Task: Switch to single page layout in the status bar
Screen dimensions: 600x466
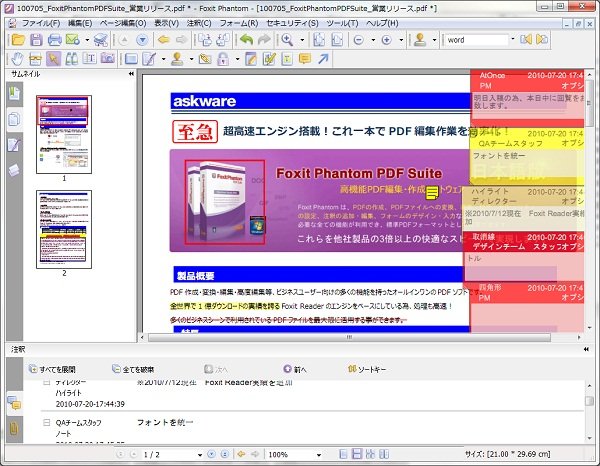Action: pyautogui.click(x=343, y=454)
